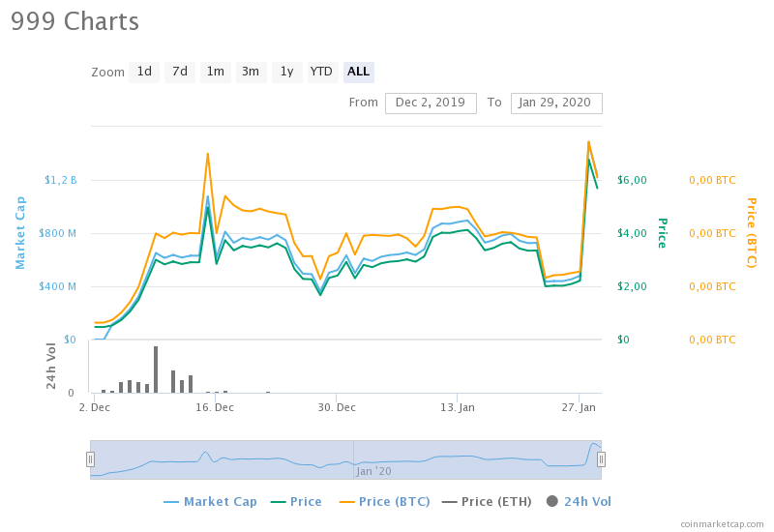Toggle Price (ETH) series in legend

[489, 501]
